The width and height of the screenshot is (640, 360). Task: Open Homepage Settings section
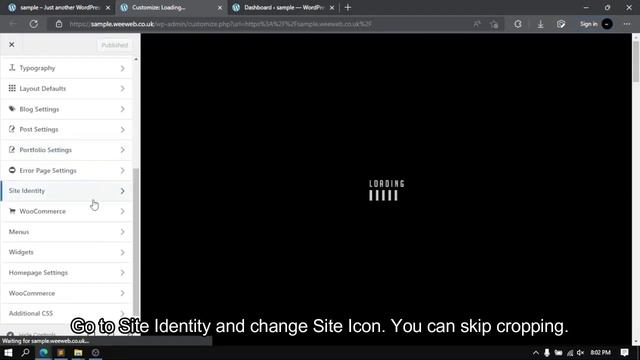[x=67, y=273]
